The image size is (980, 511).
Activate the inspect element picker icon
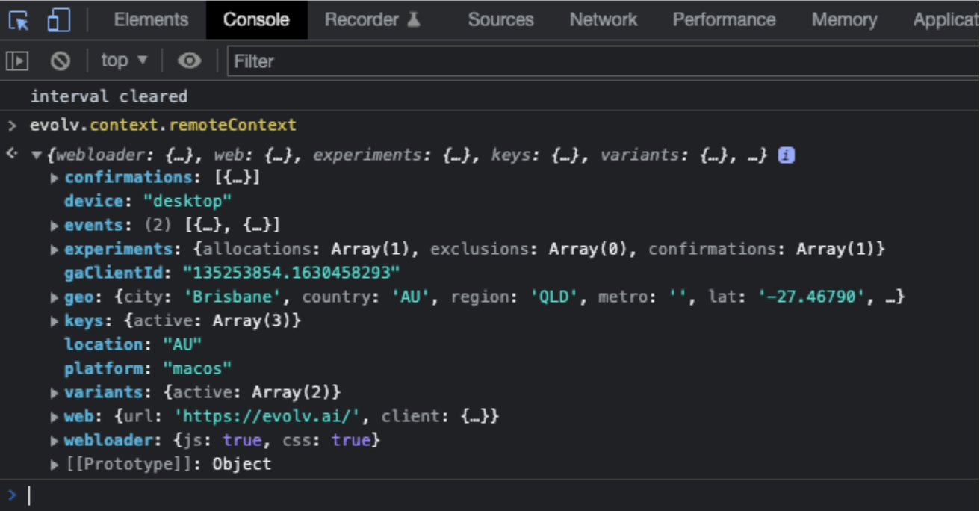tap(19, 20)
